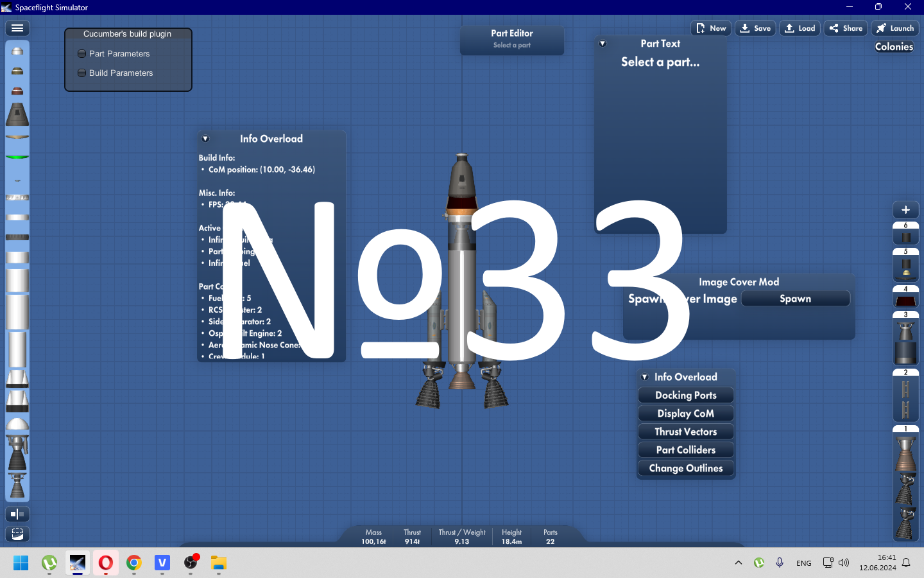Viewport: 924px width, 578px height.
Task: Select the rocket's top capsule
Action: (461, 178)
